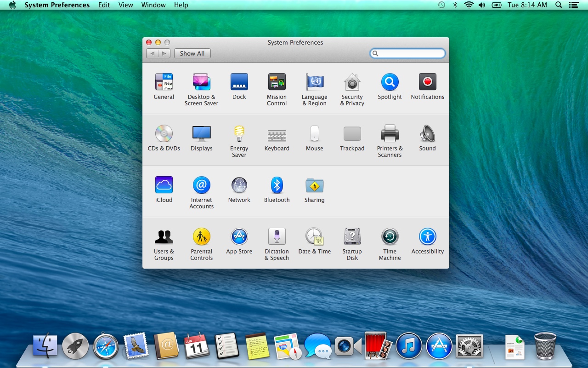The width and height of the screenshot is (588, 368).
Task: Open Mission Control preferences
Action: tap(277, 90)
